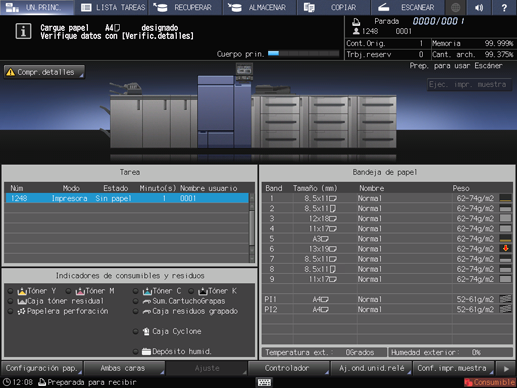
Task: Select tray 6 row with 13x19 paper
Action: pos(387,249)
